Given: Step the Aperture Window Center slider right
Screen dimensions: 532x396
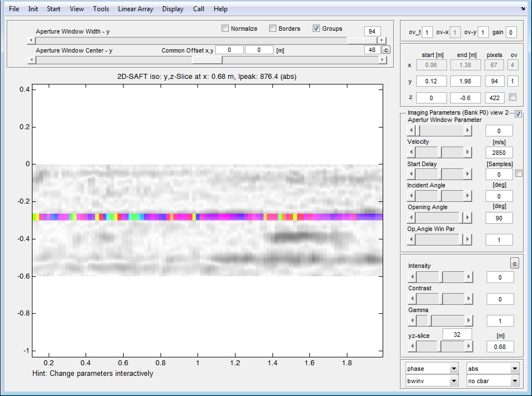Looking at the screenshot, I should pyautogui.click(x=382, y=60).
